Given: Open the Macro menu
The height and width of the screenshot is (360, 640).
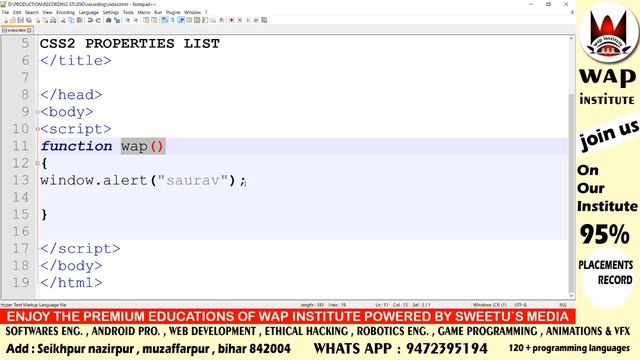Looking at the screenshot, I should 144,12.
